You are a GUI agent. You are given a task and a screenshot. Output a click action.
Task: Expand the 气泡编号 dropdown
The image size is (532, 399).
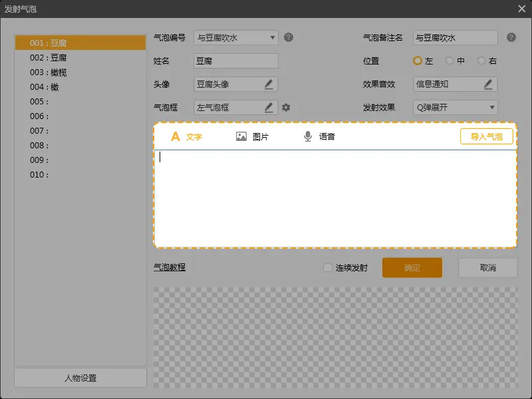(272, 38)
